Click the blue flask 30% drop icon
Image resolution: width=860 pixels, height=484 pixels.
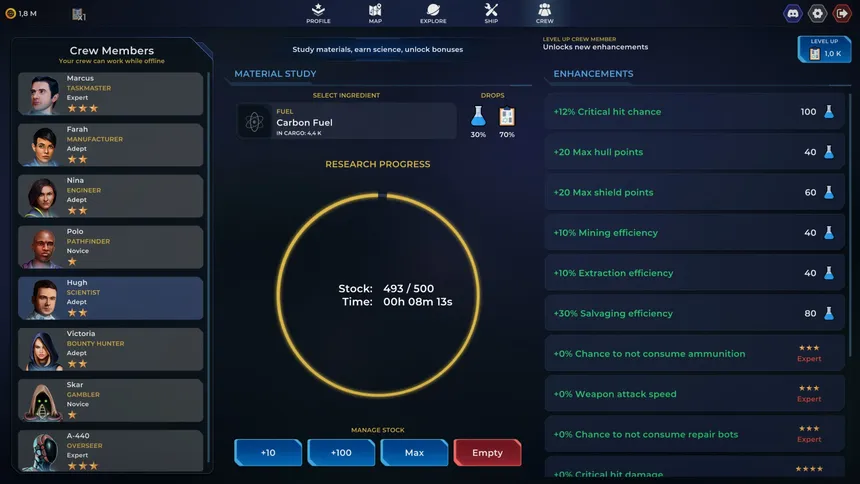[x=478, y=116]
